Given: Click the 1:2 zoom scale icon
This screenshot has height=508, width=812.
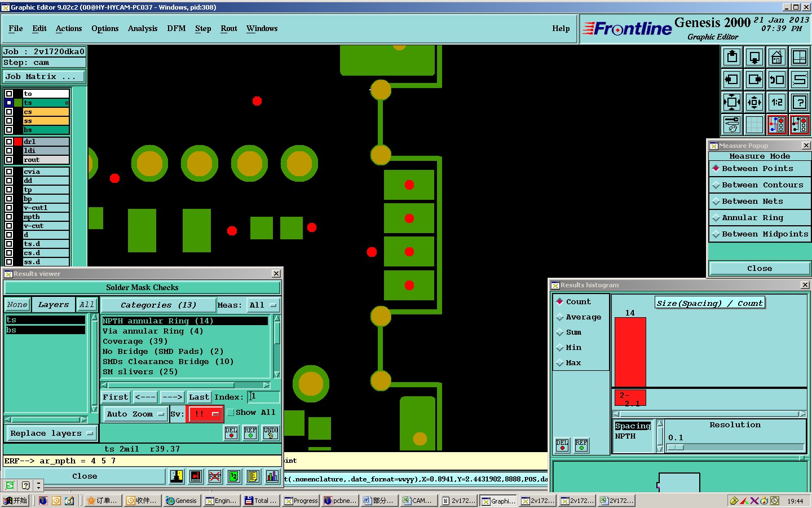Looking at the screenshot, I should coord(777,102).
